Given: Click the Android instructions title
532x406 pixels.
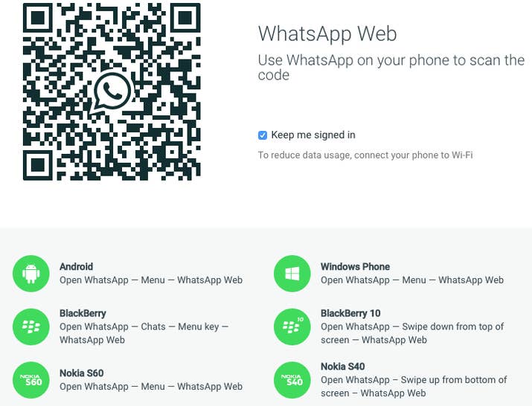Looking at the screenshot, I should click(x=77, y=267).
